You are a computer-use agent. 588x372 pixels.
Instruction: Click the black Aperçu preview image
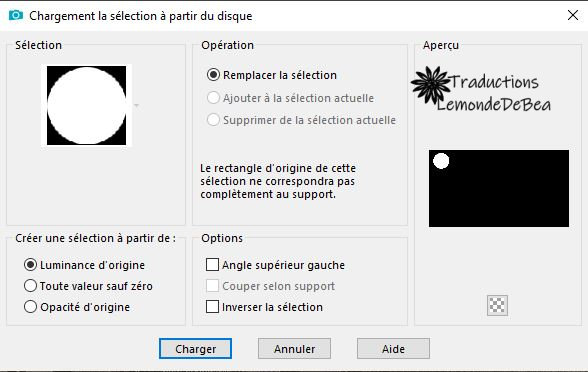tap(499, 189)
